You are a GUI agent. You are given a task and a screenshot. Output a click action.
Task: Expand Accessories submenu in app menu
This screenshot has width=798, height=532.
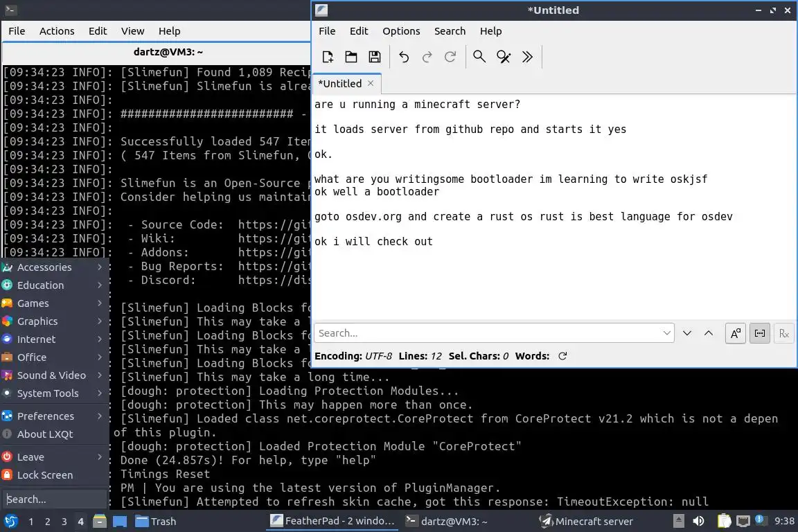coord(55,267)
